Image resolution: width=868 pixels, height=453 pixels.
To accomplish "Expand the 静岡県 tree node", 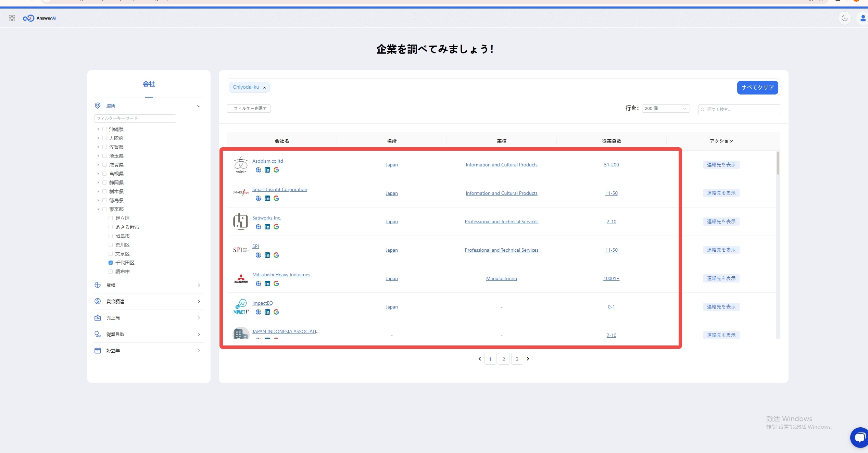I will [x=98, y=183].
